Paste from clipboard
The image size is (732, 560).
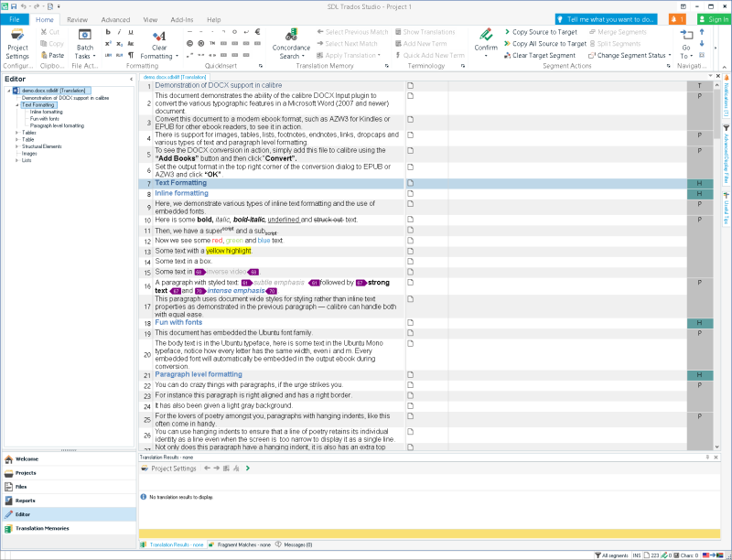[x=52, y=55]
